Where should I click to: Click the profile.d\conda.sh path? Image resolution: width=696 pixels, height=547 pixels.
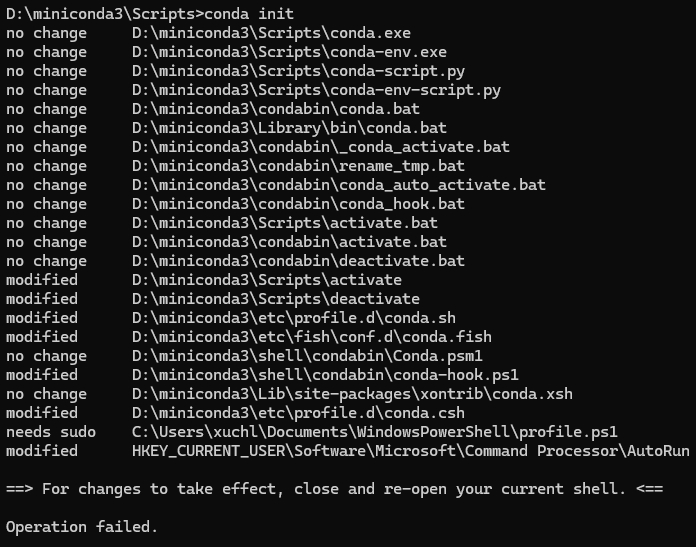[x=293, y=318]
